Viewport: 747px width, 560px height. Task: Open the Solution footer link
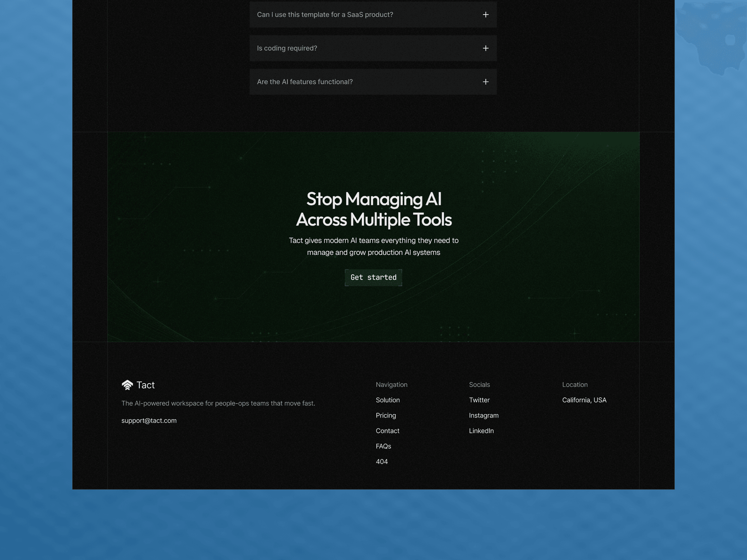coord(388,400)
